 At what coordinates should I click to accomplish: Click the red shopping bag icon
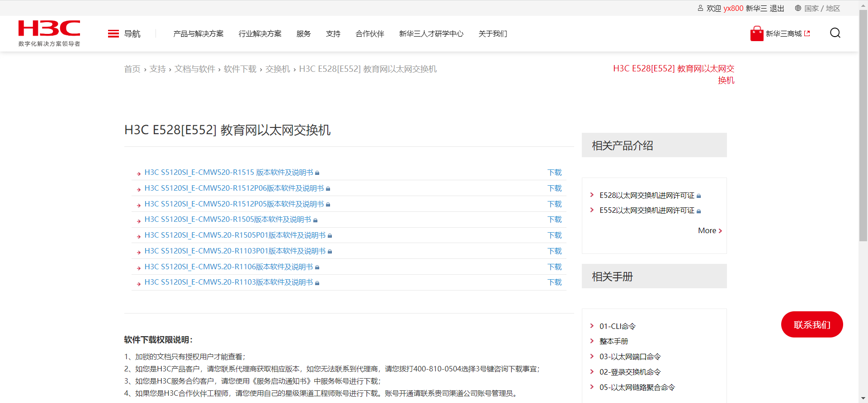pyautogui.click(x=757, y=34)
